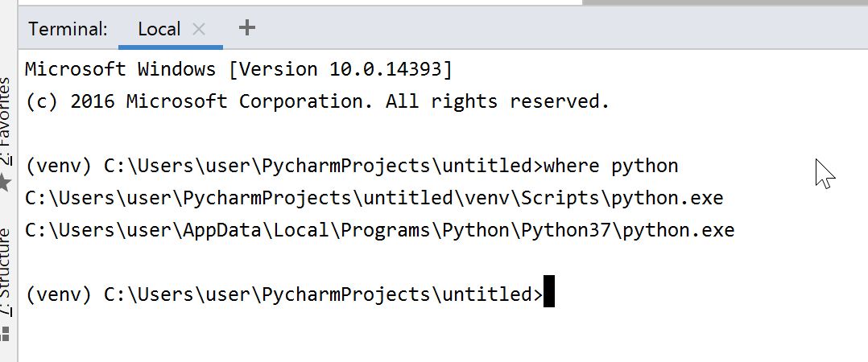Open the Structure tool window
868x362 pixels.
(5, 269)
